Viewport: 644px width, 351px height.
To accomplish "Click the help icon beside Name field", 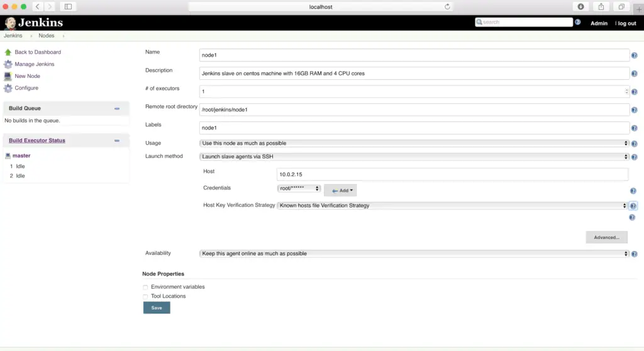I will click(x=634, y=55).
